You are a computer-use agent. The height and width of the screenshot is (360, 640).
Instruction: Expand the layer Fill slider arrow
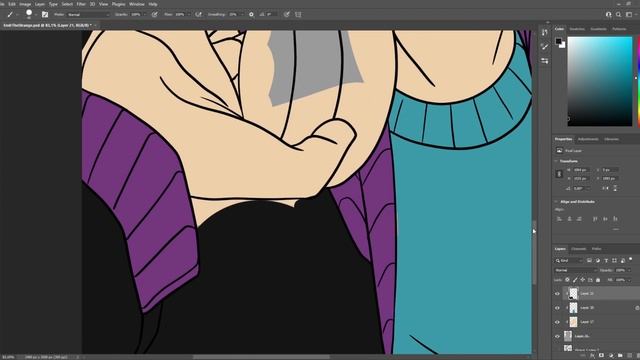click(x=629, y=280)
